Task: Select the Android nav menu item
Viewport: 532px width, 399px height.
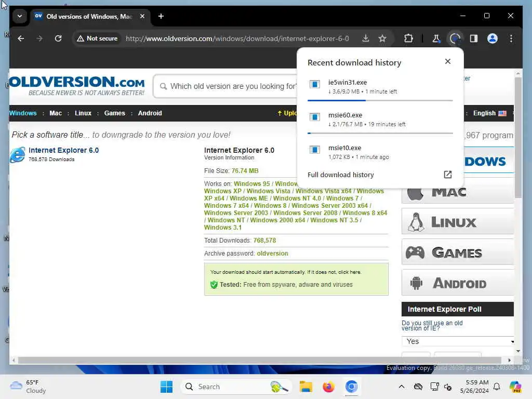Action: pos(150,113)
